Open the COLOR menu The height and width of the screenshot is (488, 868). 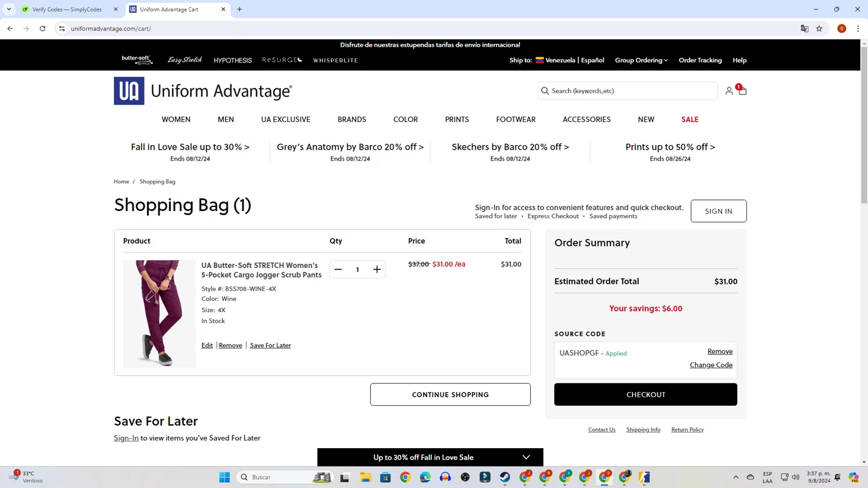click(x=406, y=120)
